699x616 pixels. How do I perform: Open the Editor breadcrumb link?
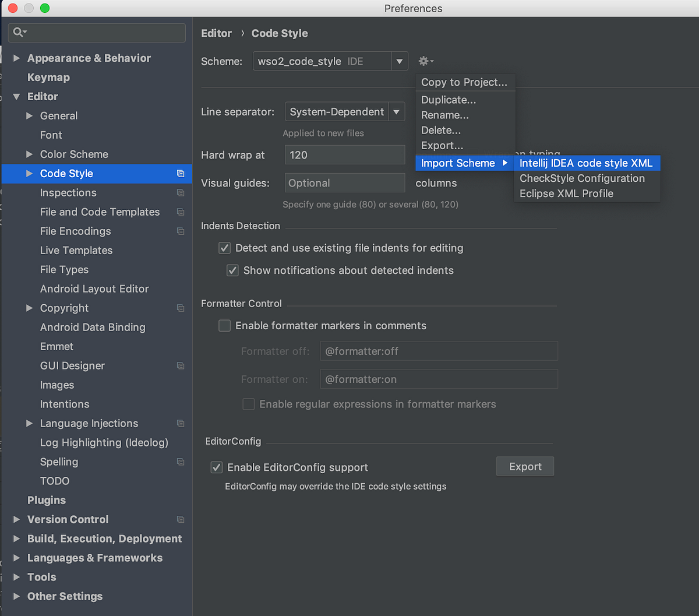pos(216,33)
